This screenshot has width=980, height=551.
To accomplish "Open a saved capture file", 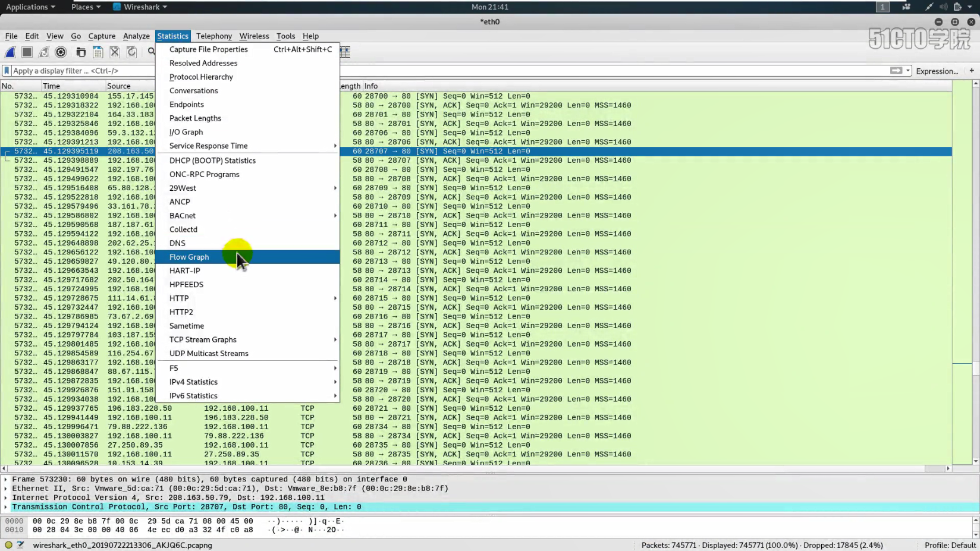I will (80, 52).
